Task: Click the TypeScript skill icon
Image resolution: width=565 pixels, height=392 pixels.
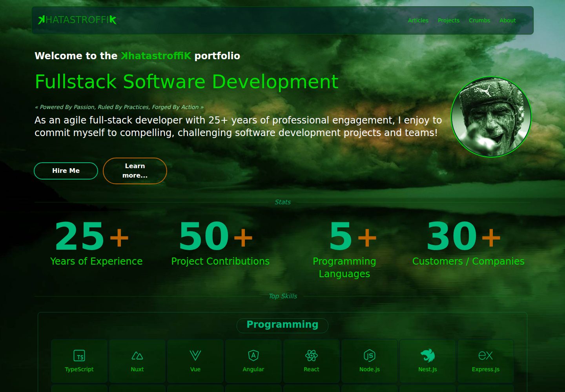Action: pyautogui.click(x=79, y=356)
